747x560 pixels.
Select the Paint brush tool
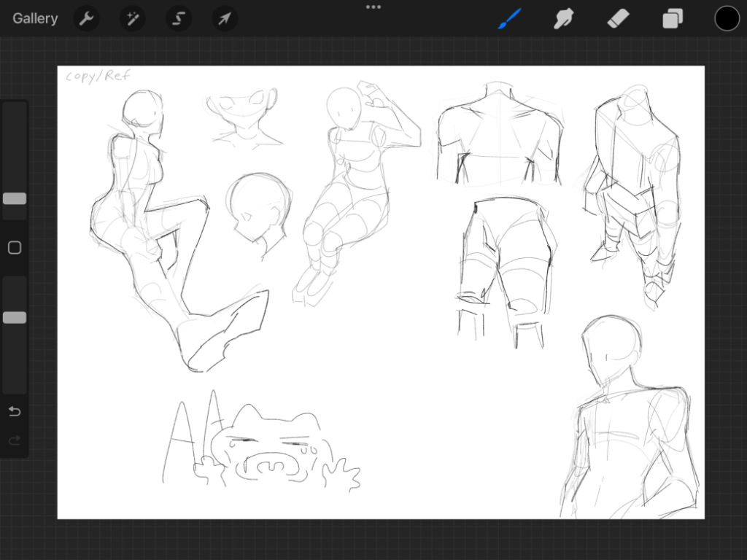point(510,19)
